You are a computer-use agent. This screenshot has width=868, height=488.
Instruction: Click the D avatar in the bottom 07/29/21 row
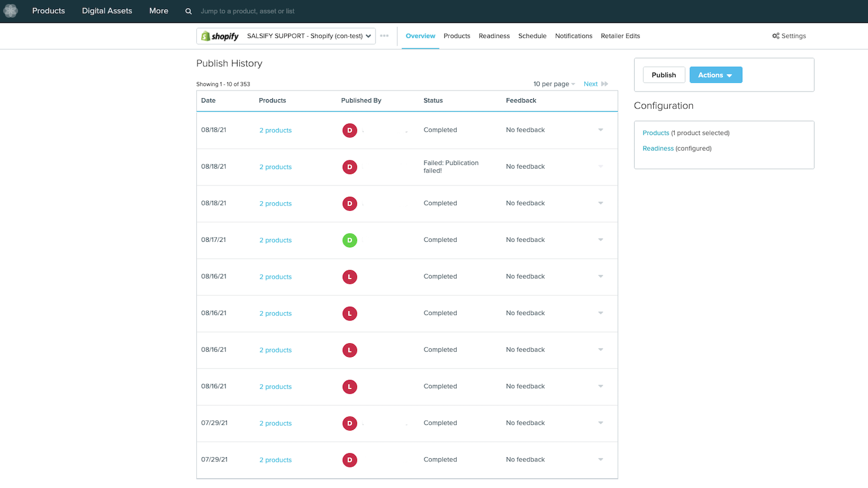coord(350,460)
